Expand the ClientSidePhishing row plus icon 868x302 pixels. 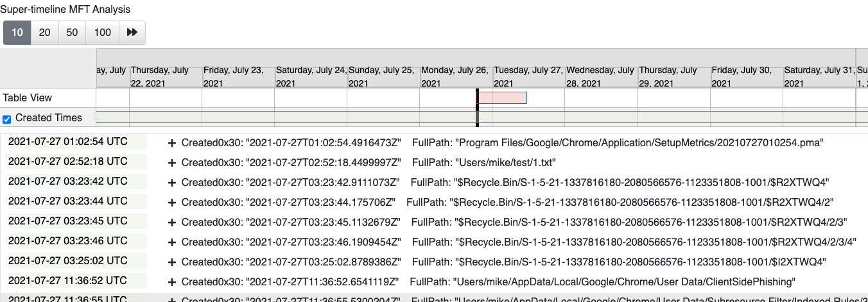click(171, 281)
